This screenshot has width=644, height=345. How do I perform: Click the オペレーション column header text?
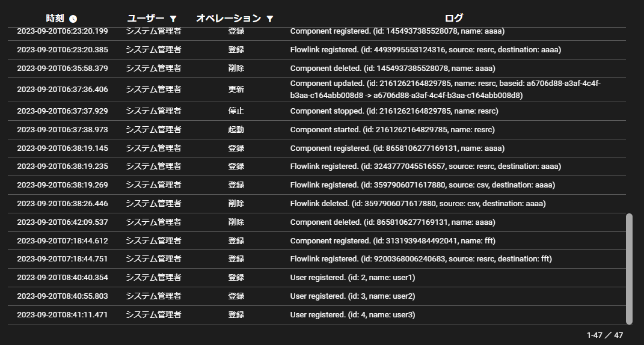pos(228,19)
